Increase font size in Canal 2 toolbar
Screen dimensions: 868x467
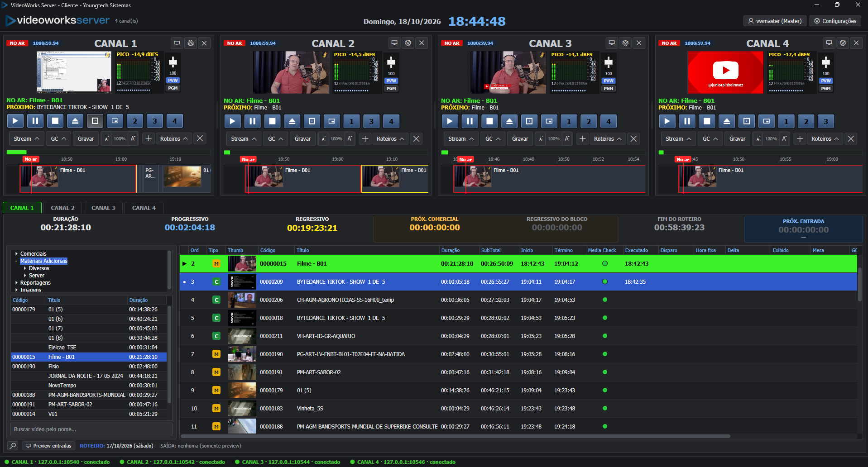(x=350, y=139)
